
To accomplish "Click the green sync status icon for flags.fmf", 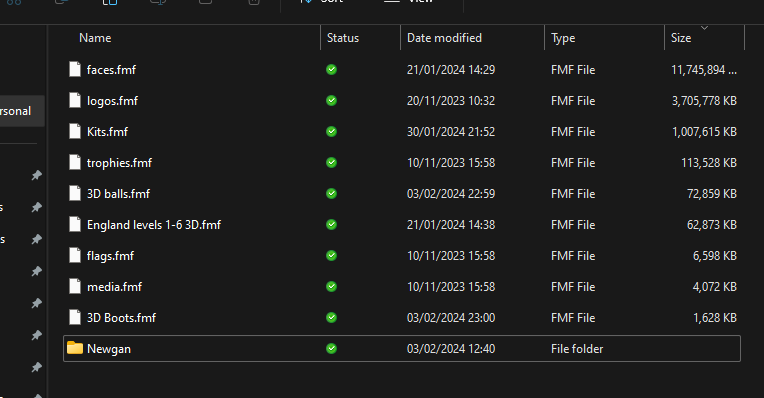I will pyautogui.click(x=331, y=256).
